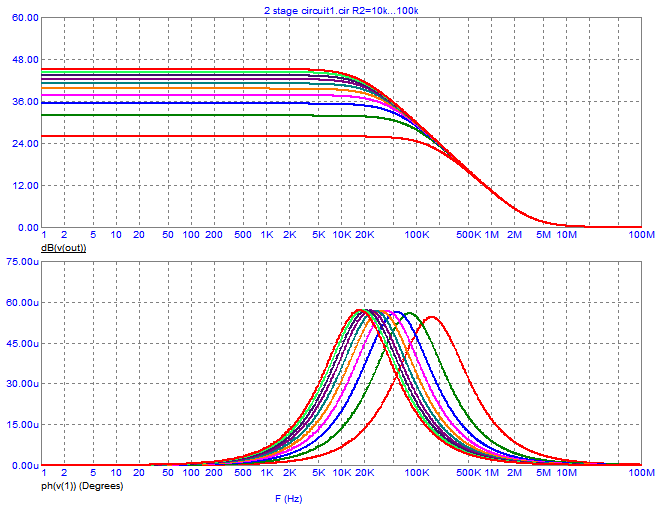Viewport: 662px width, 514px height.
Task: Click the 36.00 value on the dB axis
Action: tap(25, 102)
